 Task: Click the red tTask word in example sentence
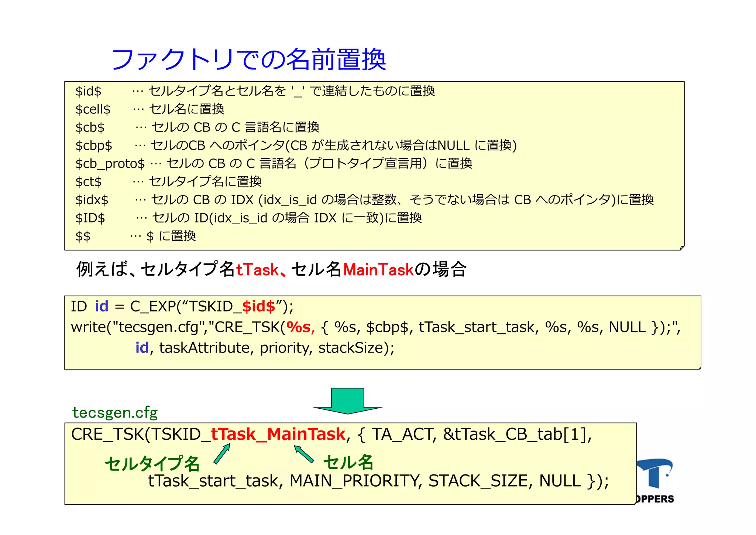click(257, 269)
